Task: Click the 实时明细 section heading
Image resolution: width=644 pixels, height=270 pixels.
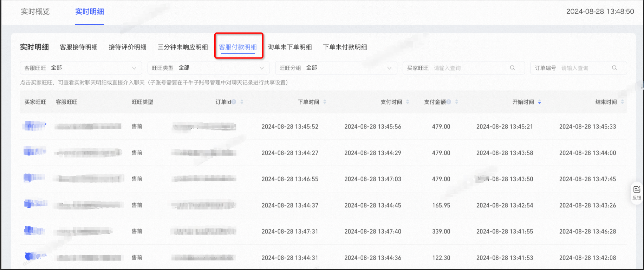Action: pos(34,47)
